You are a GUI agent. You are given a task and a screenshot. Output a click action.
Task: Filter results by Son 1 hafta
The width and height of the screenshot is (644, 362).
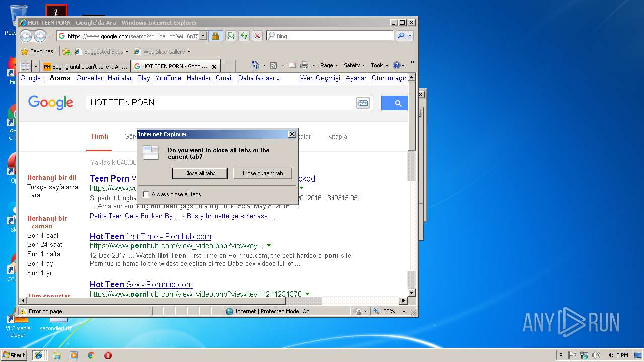pos(44,254)
